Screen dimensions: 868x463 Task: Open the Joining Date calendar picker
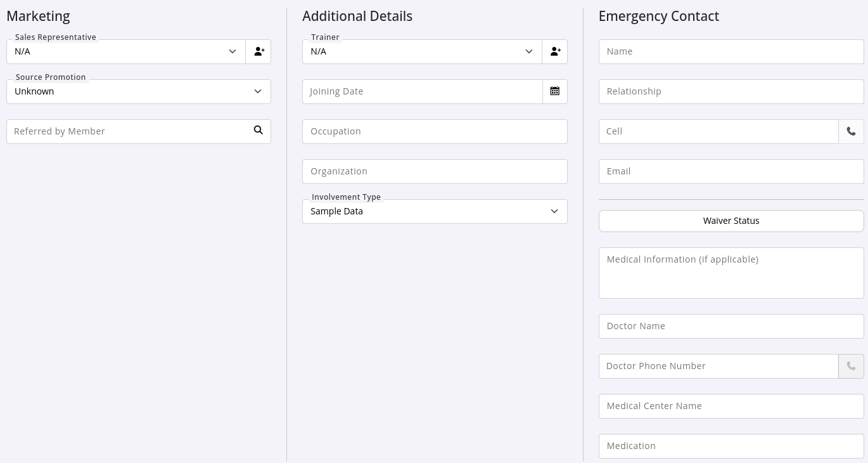pos(555,91)
